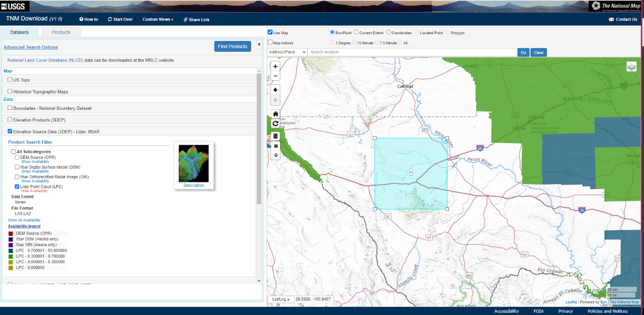Open the map layers control

(631, 67)
